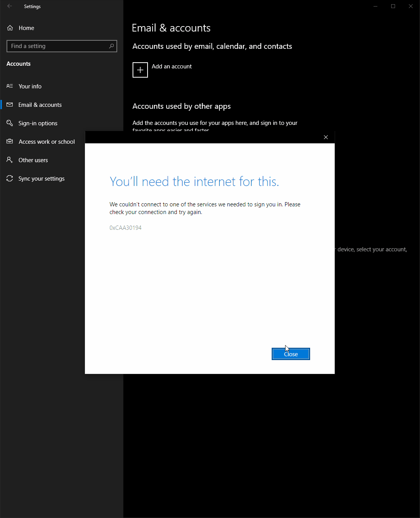Image resolution: width=420 pixels, height=518 pixels.
Task: Click the sync arrows icon in sidebar
Action: tap(10, 178)
